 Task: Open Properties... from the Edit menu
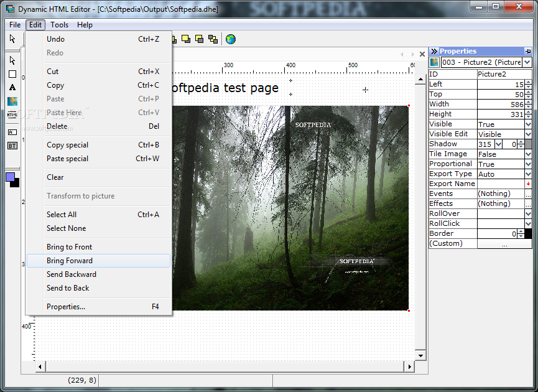tap(98, 307)
